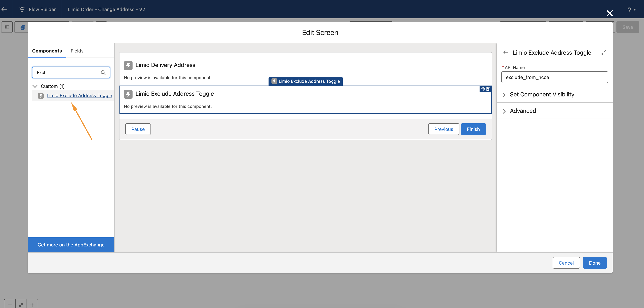Image resolution: width=644 pixels, height=308 pixels.
Task: Close the Edit Screen modal with X
Action: 610,13
